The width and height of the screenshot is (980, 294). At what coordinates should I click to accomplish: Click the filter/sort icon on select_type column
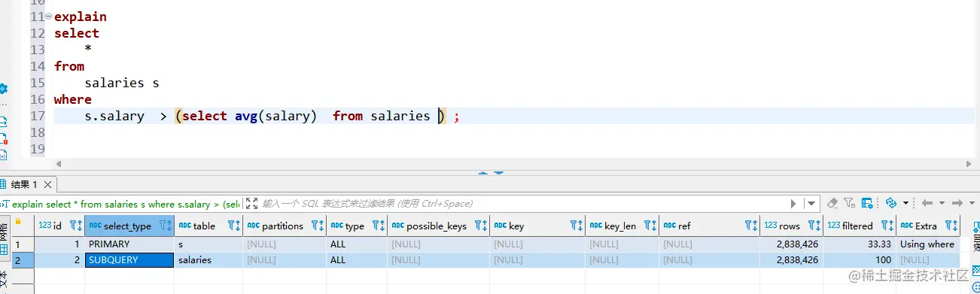click(x=166, y=226)
